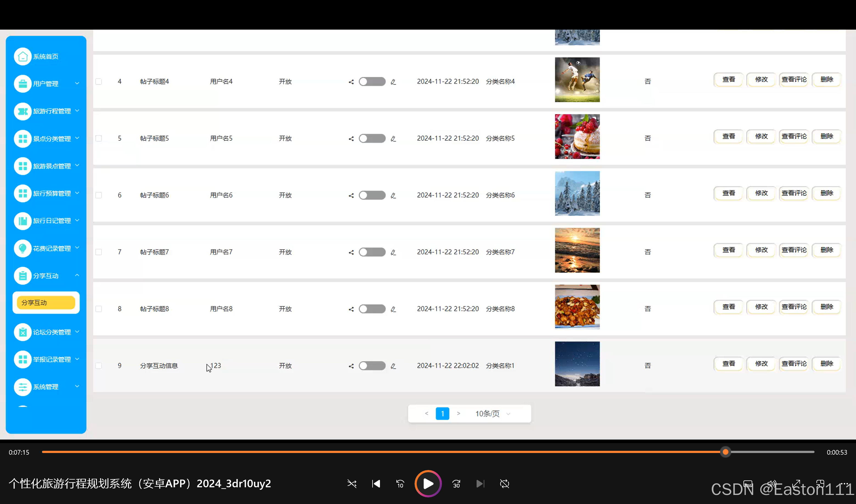The height and width of the screenshot is (504, 856).
Task: Click the shuffle playback icon
Action: [x=352, y=484]
